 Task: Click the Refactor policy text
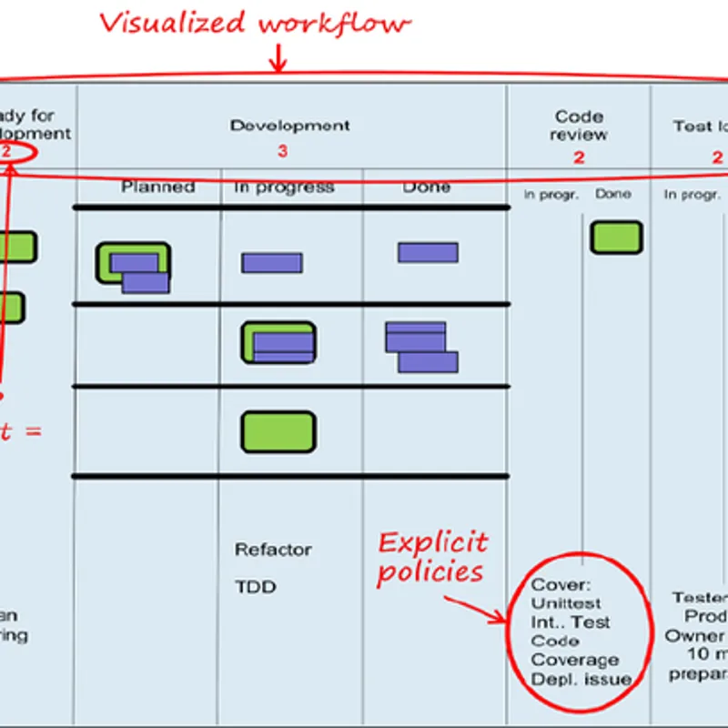coord(273,550)
